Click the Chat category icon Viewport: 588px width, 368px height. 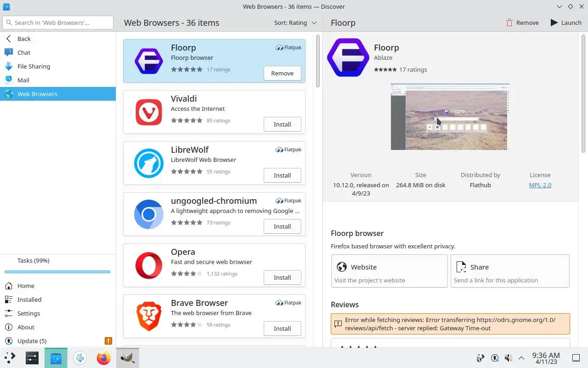point(8,52)
